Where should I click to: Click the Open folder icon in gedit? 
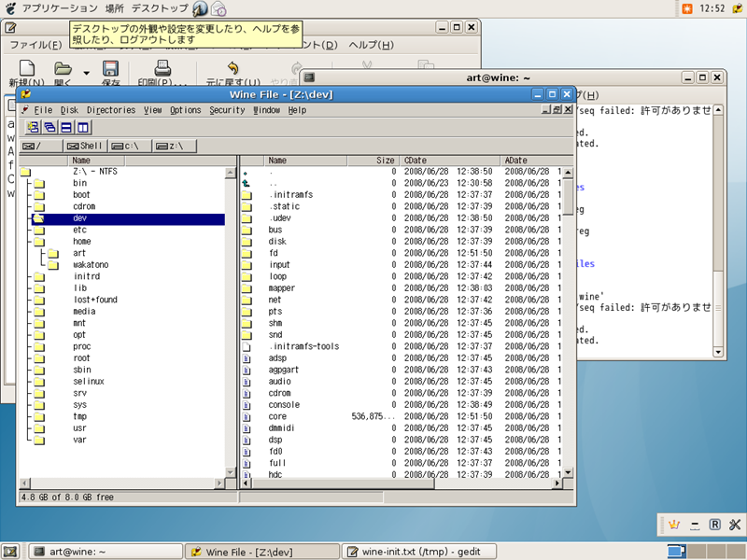point(63,68)
